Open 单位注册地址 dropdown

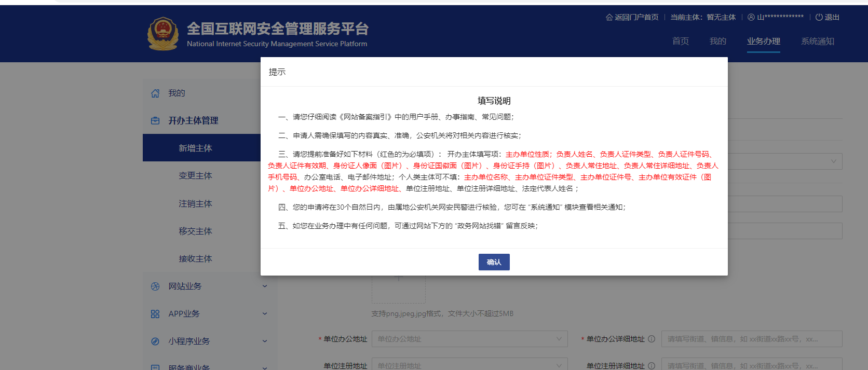[470, 364]
